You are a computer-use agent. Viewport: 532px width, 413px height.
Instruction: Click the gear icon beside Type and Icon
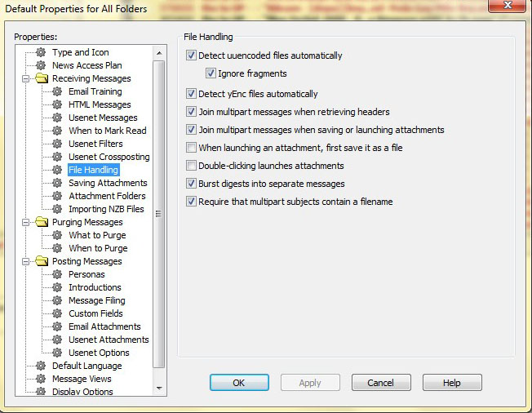(41, 52)
